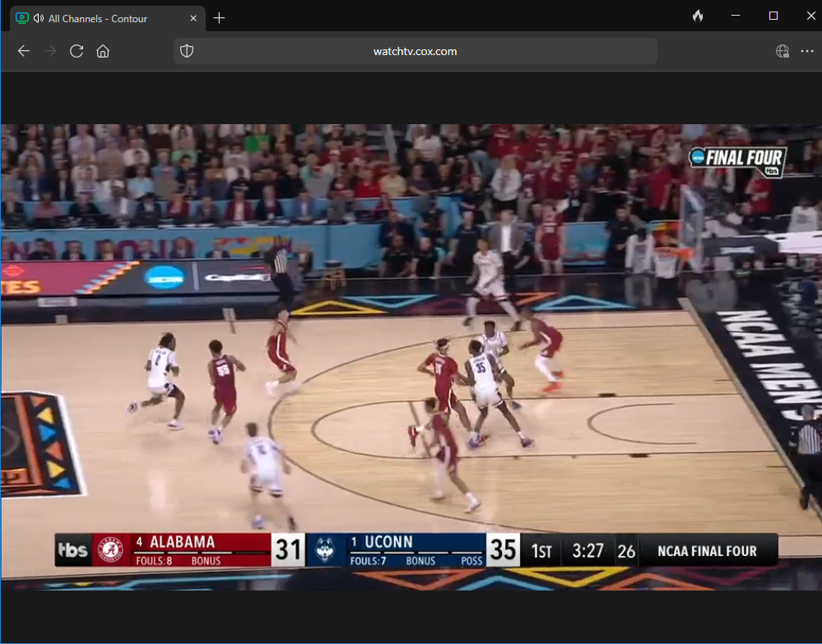Click the forward navigation arrow

(50, 51)
